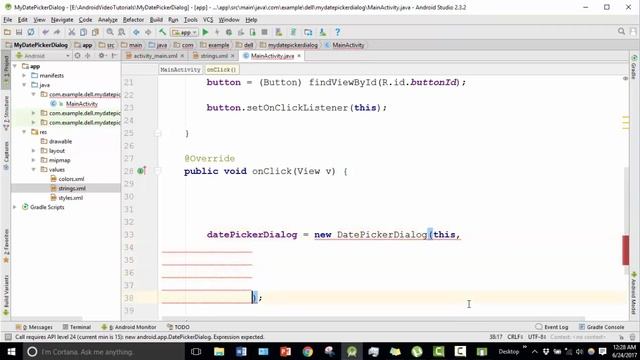Click the Stop square icon
This screenshot has width=640, height=360.
[x=264, y=32]
